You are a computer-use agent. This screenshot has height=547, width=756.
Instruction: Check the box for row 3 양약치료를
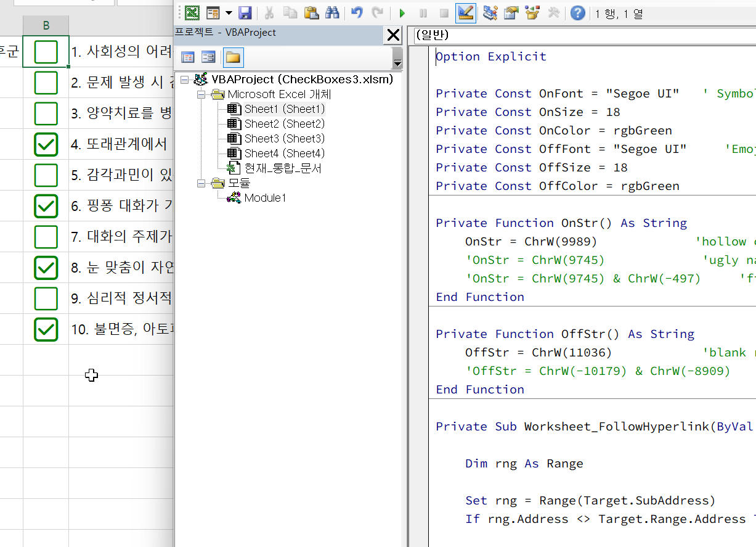pos(46,113)
